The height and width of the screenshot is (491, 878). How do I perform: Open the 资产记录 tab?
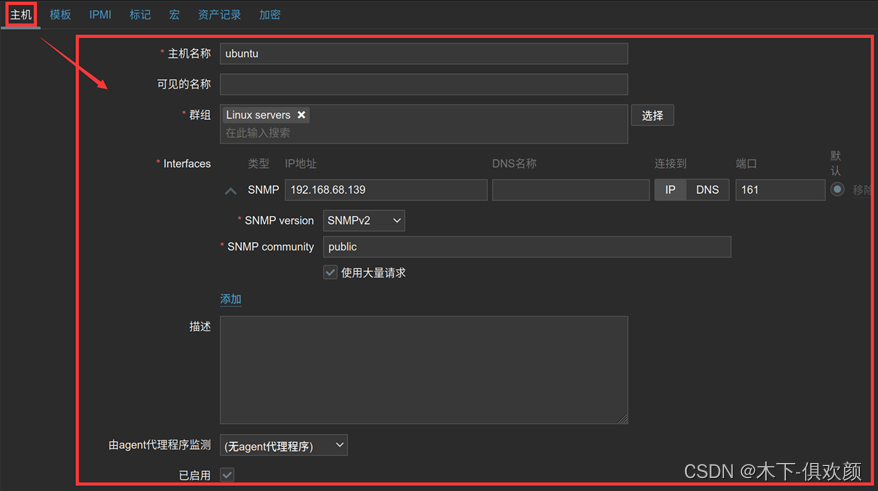[x=219, y=15]
